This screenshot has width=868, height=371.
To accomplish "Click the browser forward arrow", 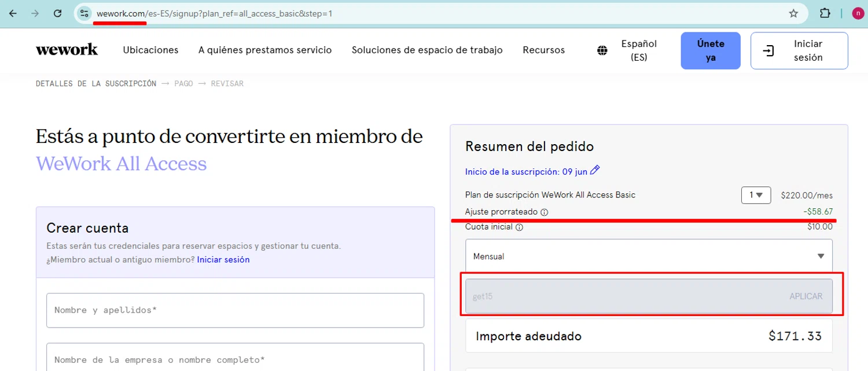I will pyautogui.click(x=35, y=13).
